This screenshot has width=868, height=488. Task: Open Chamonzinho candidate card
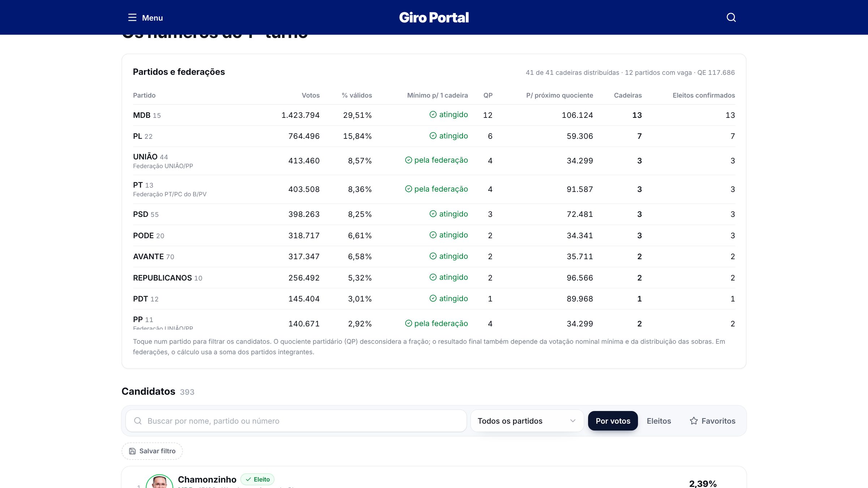click(434, 477)
